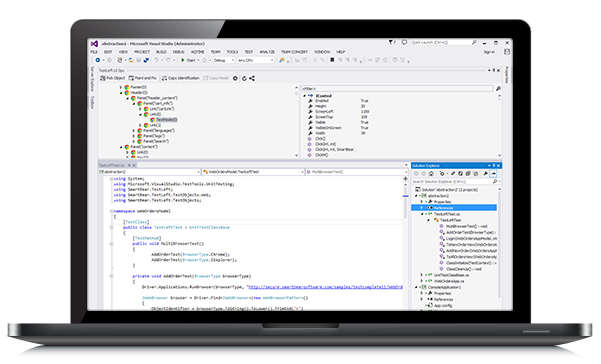Screen dimensions: 601x364
Task: Refresh the UI Spy object tree
Action: click(x=244, y=78)
